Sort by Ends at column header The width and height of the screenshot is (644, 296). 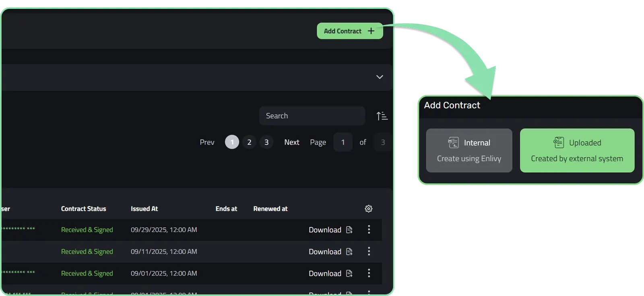pyautogui.click(x=226, y=209)
